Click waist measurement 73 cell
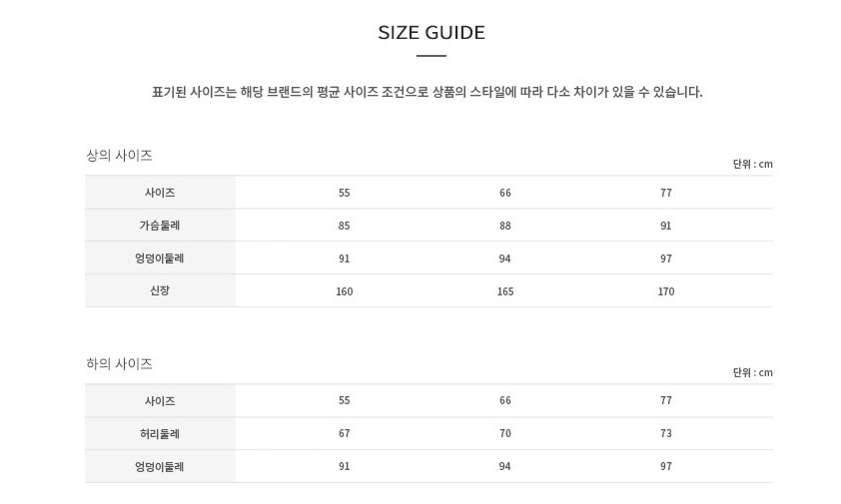The width and height of the screenshot is (841, 504). click(666, 434)
